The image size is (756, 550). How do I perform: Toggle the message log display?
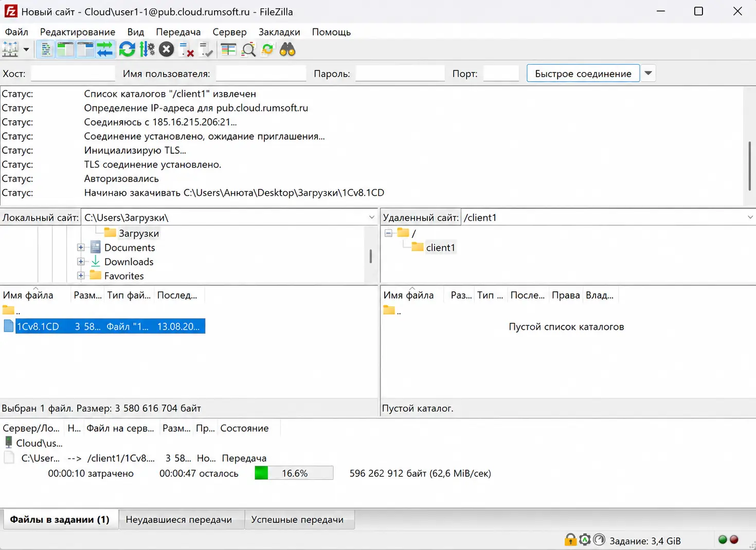pos(46,49)
